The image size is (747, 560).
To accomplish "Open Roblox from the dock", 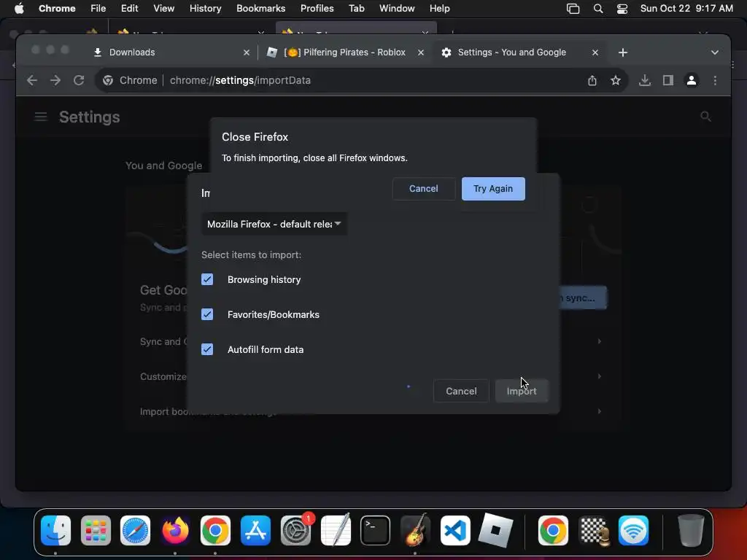I will (495, 530).
